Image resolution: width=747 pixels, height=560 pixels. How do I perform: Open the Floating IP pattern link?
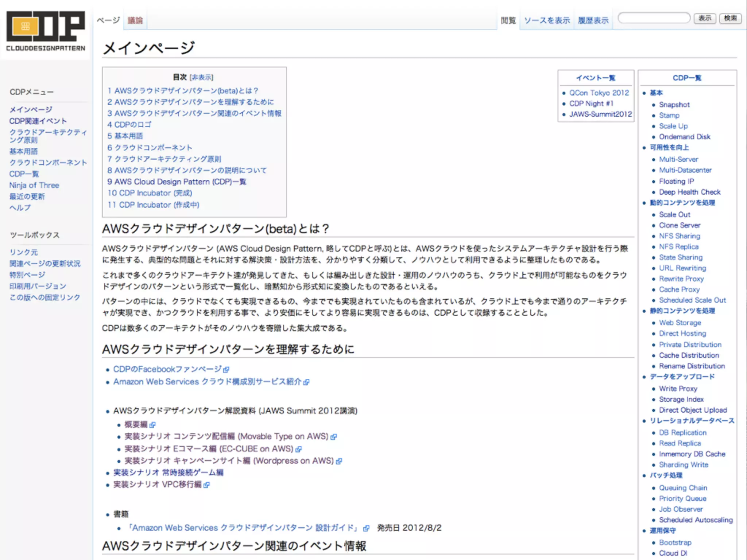coord(676,181)
